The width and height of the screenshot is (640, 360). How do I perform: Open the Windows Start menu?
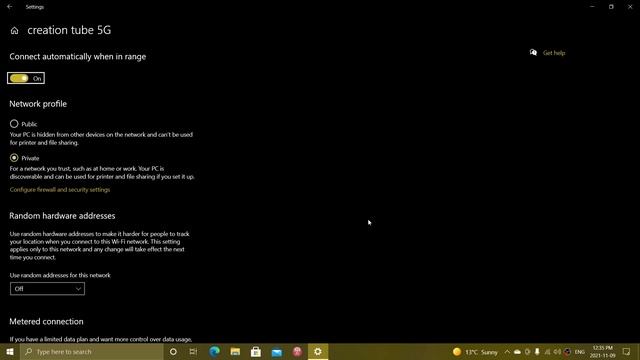10,351
